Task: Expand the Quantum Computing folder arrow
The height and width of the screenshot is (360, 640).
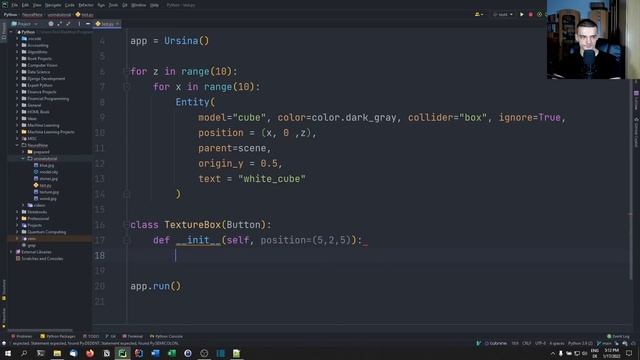Action: [17, 232]
